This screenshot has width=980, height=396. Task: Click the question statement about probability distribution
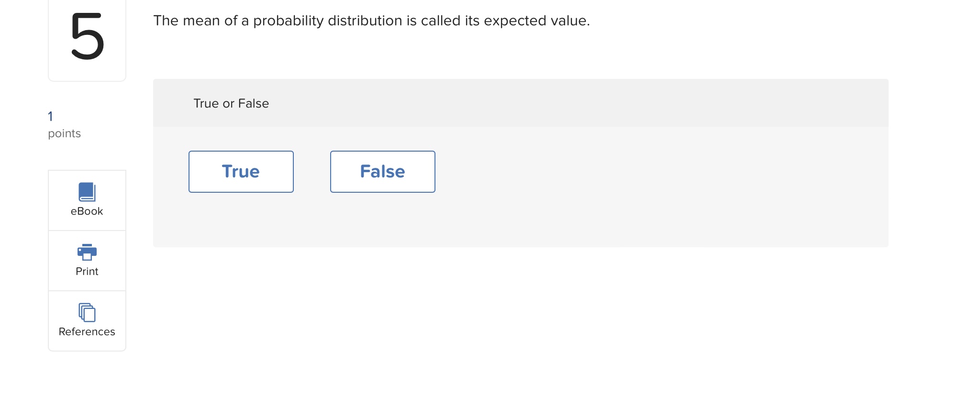coord(371,21)
